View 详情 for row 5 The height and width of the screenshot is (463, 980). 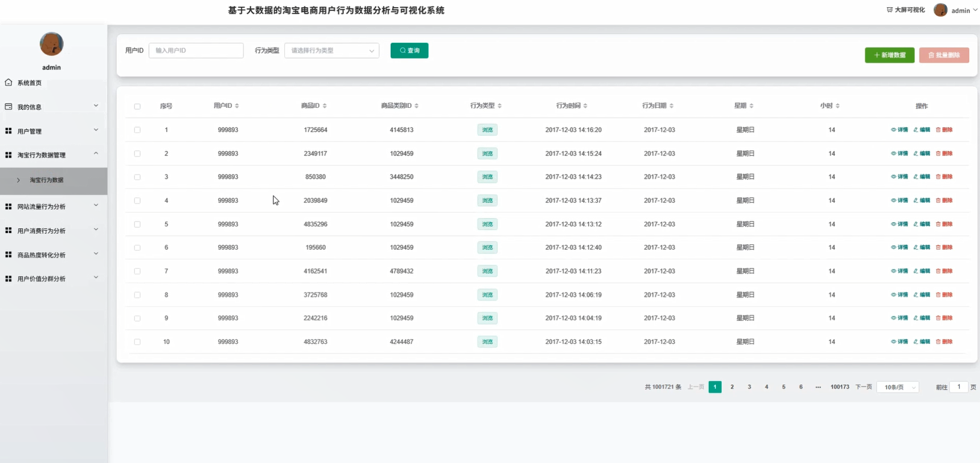pyautogui.click(x=899, y=224)
